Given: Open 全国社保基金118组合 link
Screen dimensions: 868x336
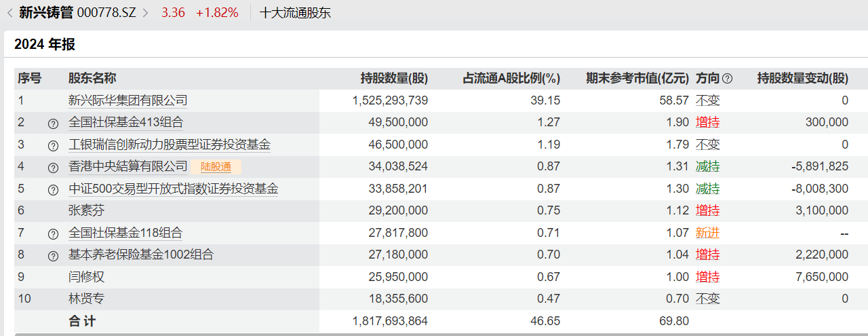Looking at the screenshot, I should coord(125,234).
